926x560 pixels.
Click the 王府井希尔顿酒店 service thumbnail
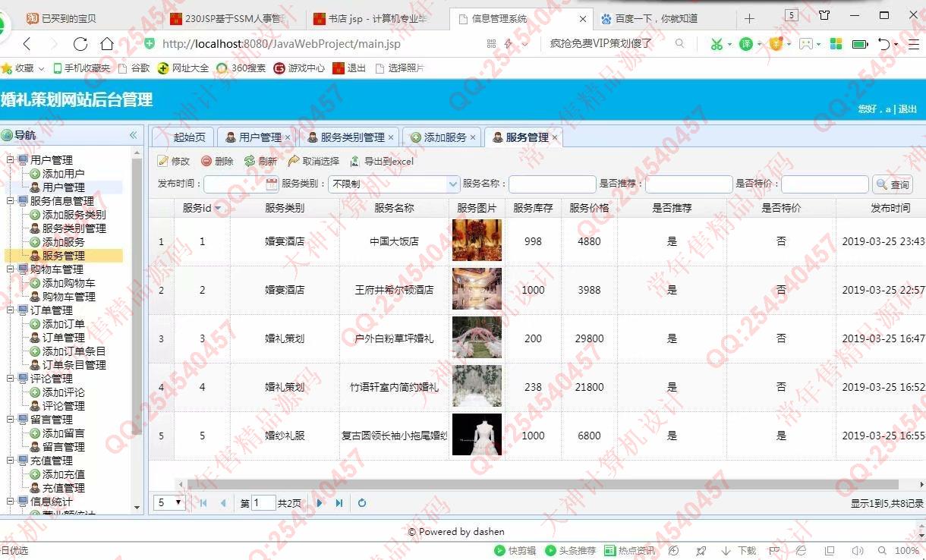tap(477, 289)
